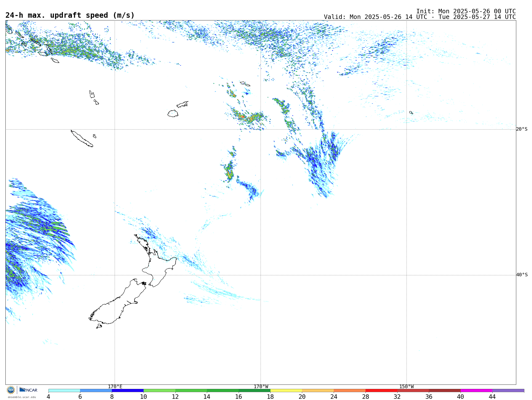
Task: Click the 'Valid:' time range text
Action: [x=420, y=17]
